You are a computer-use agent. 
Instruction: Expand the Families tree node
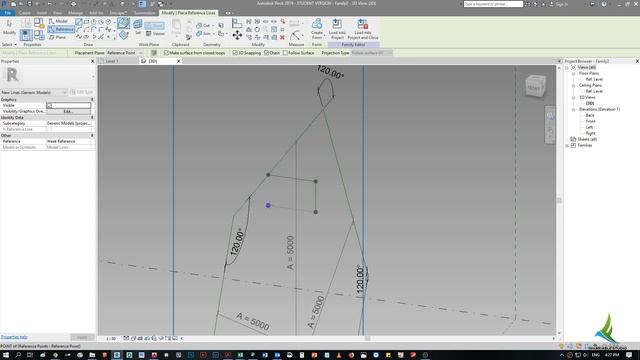(567, 145)
